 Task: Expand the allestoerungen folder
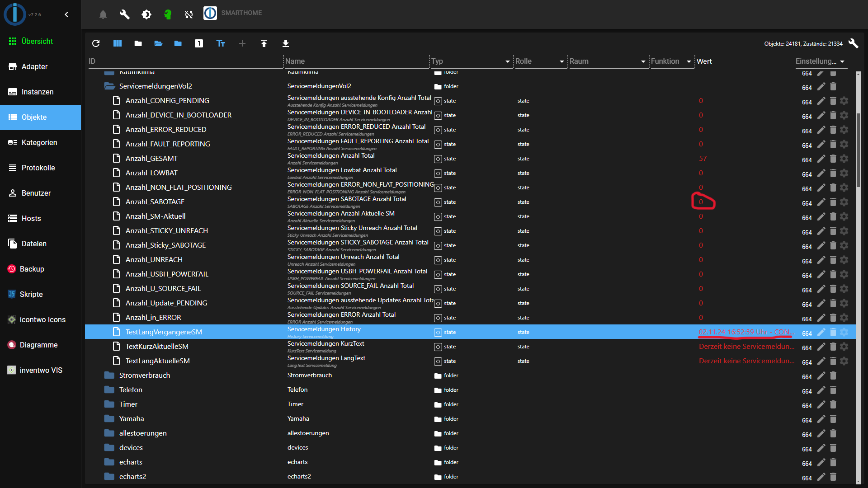click(x=109, y=433)
